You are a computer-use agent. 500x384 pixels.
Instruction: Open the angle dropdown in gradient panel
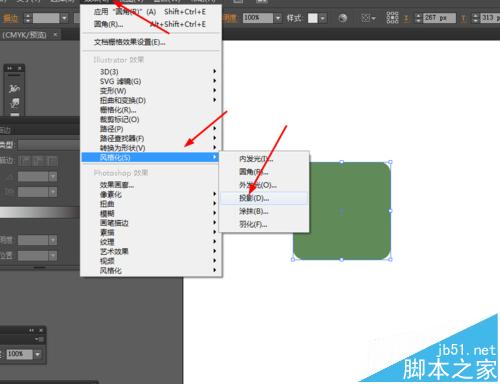[x=53, y=176]
